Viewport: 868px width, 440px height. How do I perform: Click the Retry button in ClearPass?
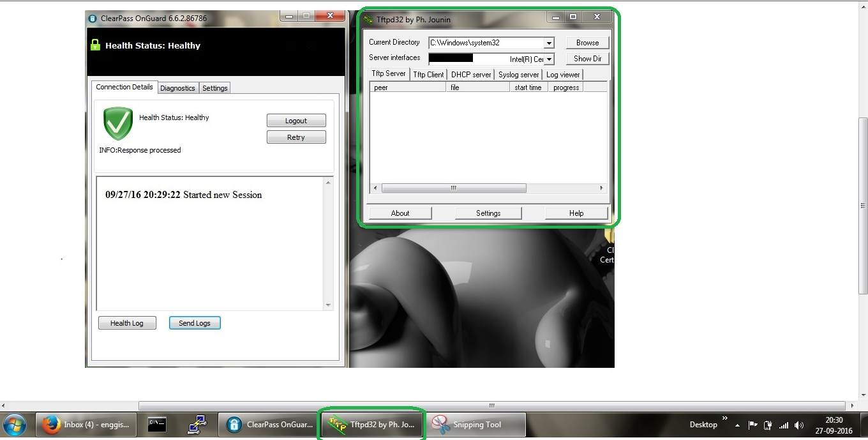(296, 137)
